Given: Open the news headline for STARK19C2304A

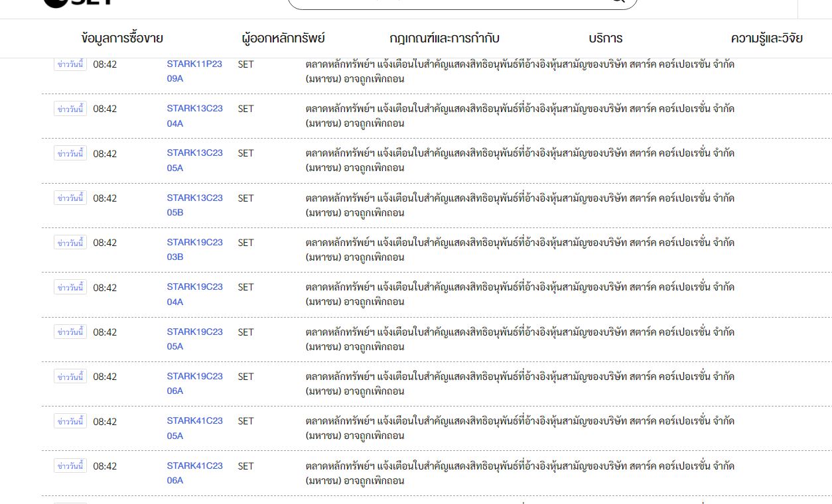Looking at the screenshot, I should 520,294.
